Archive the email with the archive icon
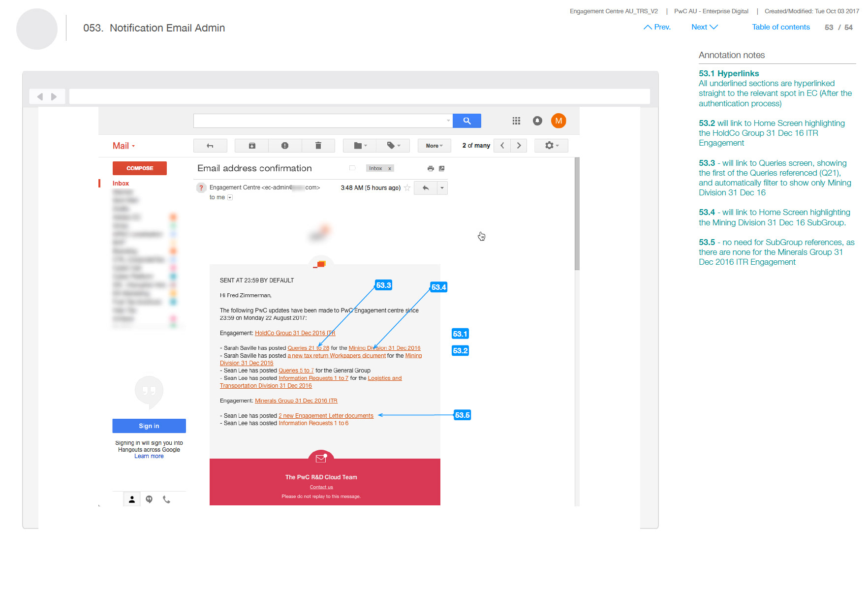The height and width of the screenshot is (589, 868). (252, 146)
